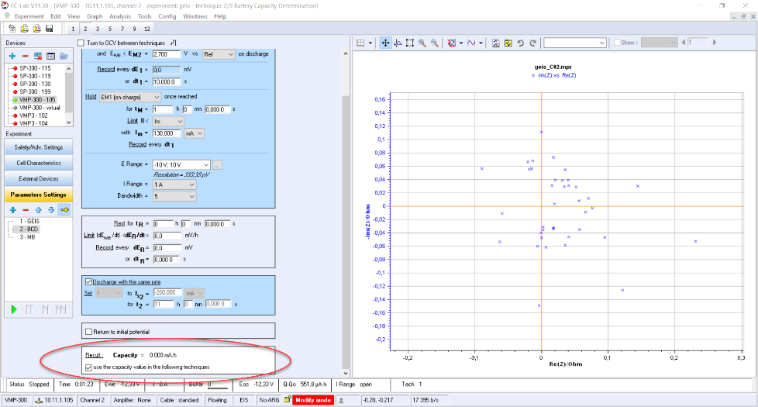Image resolution: width=758 pixels, height=407 pixels.
Task: Open the Analysis menu
Action: pos(120,16)
